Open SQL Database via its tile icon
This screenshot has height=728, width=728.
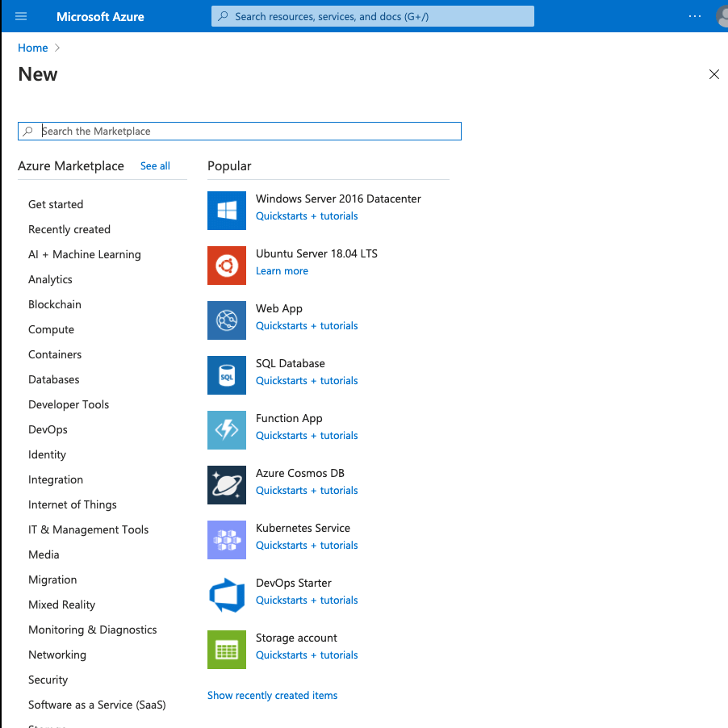pos(227,375)
